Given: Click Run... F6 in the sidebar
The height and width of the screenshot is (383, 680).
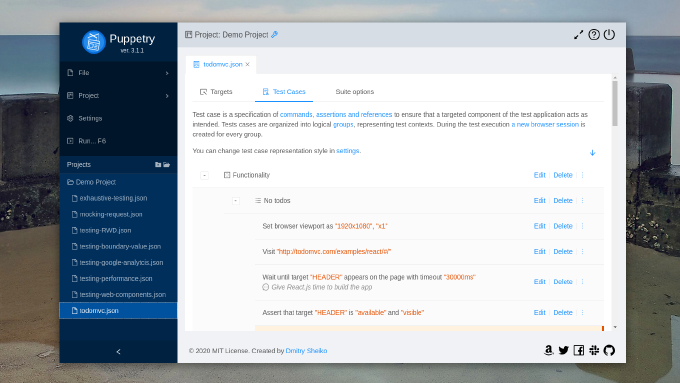Looking at the screenshot, I should pyautogui.click(x=118, y=141).
